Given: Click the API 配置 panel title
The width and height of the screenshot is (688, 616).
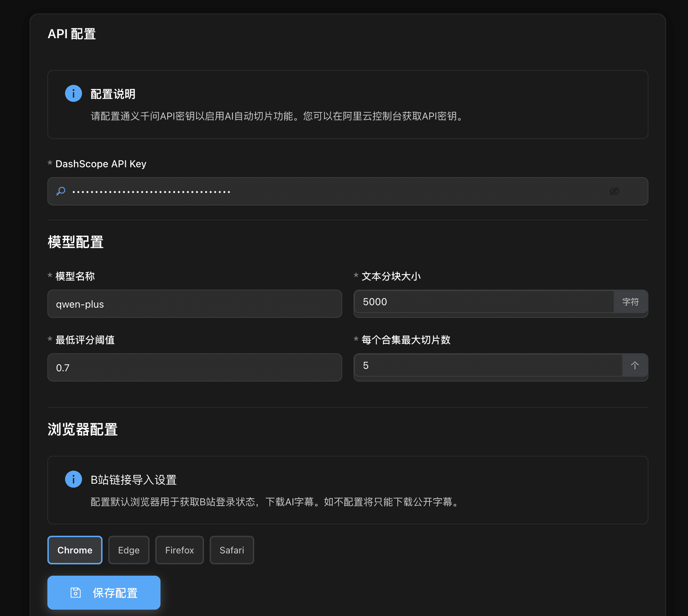Looking at the screenshot, I should [x=72, y=34].
